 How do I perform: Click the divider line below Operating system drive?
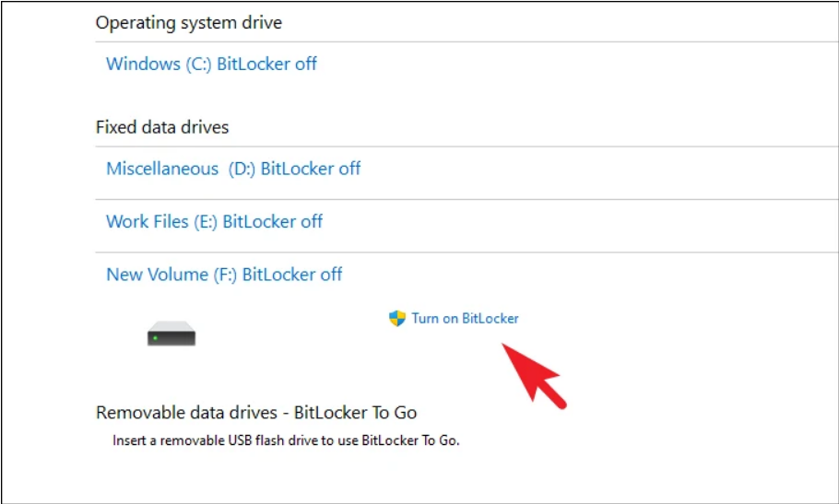pyautogui.click(x=461, y=41)
